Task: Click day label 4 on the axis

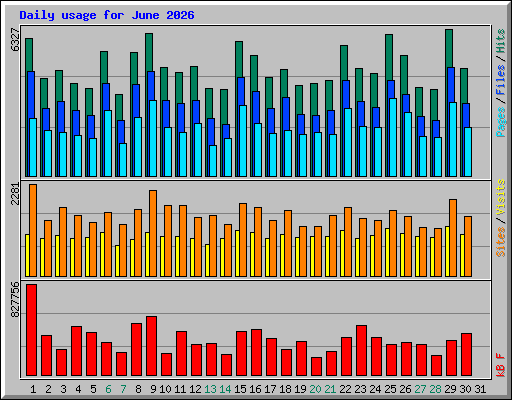Action: (78, 389)
